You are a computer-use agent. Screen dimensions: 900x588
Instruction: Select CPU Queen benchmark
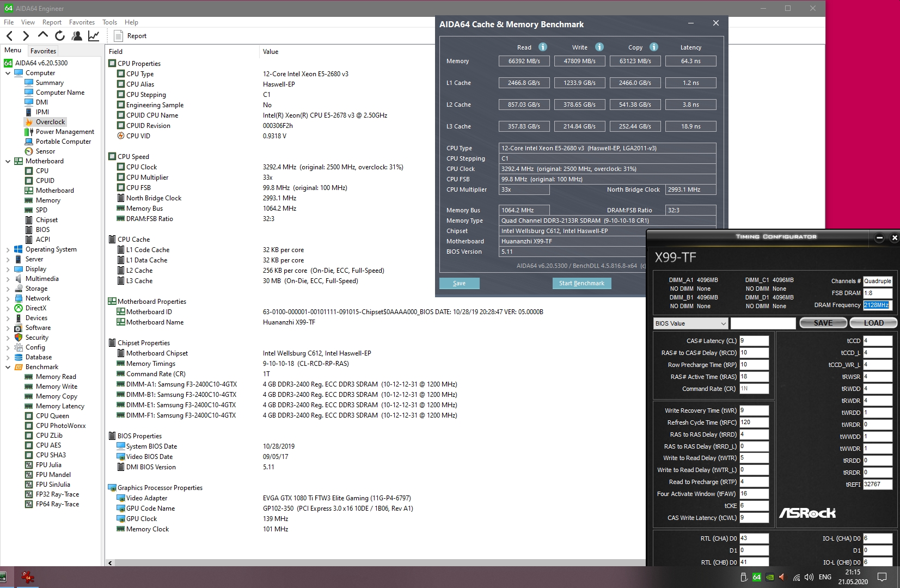52,416
